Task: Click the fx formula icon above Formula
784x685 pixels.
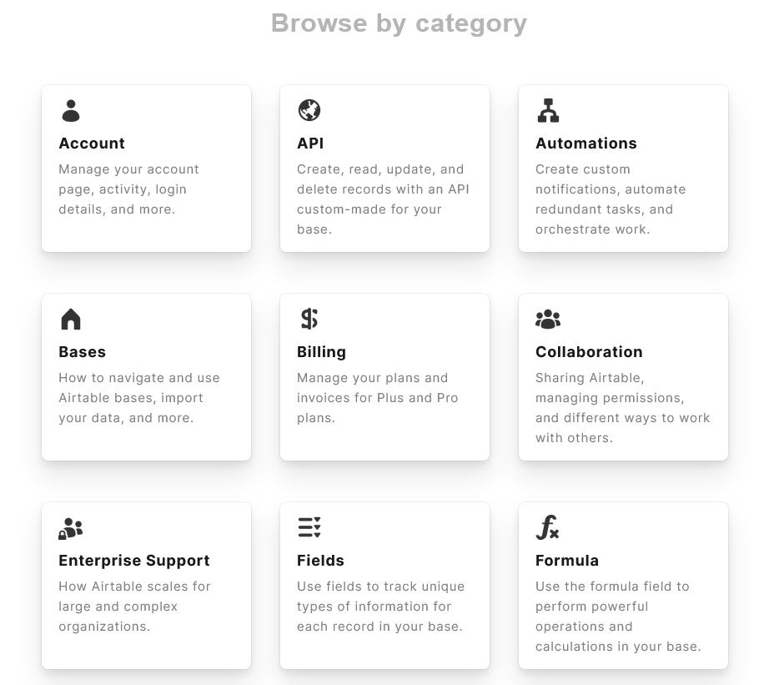Action: click(548, 527)
